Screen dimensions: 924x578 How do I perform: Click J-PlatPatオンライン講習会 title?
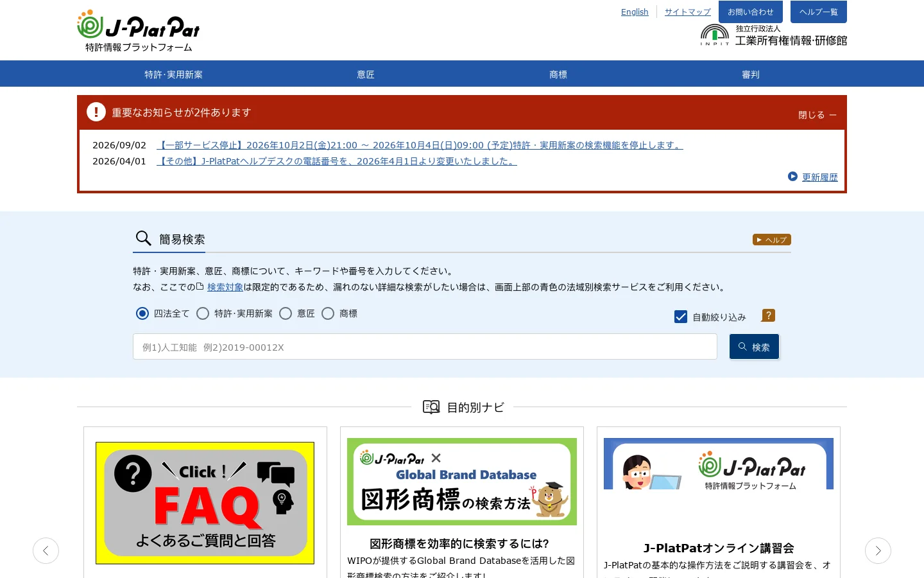tap(719, 548)
